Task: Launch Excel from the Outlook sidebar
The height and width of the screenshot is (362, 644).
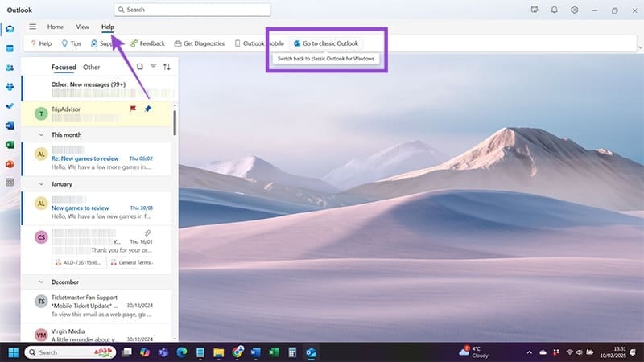Action: pos(10,145)
